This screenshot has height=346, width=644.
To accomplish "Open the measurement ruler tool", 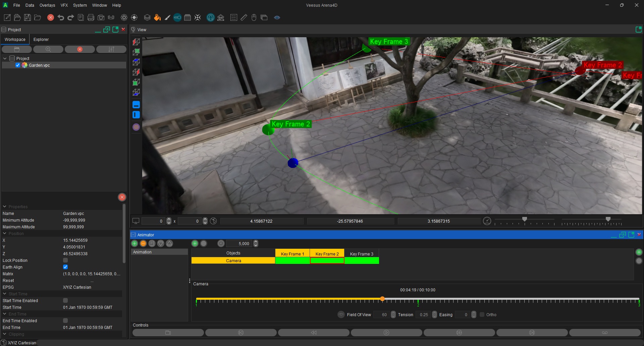I will pos(244,17).
